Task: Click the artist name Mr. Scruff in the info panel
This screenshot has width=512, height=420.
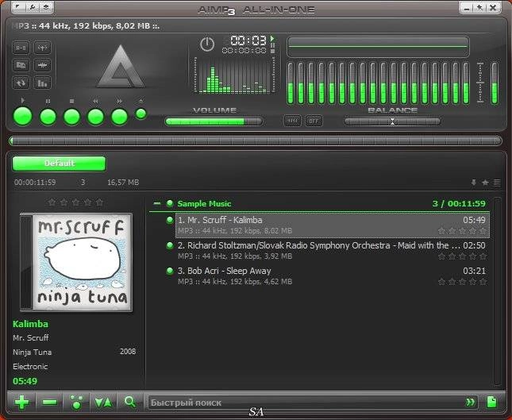Action: (x=31, y=337)
